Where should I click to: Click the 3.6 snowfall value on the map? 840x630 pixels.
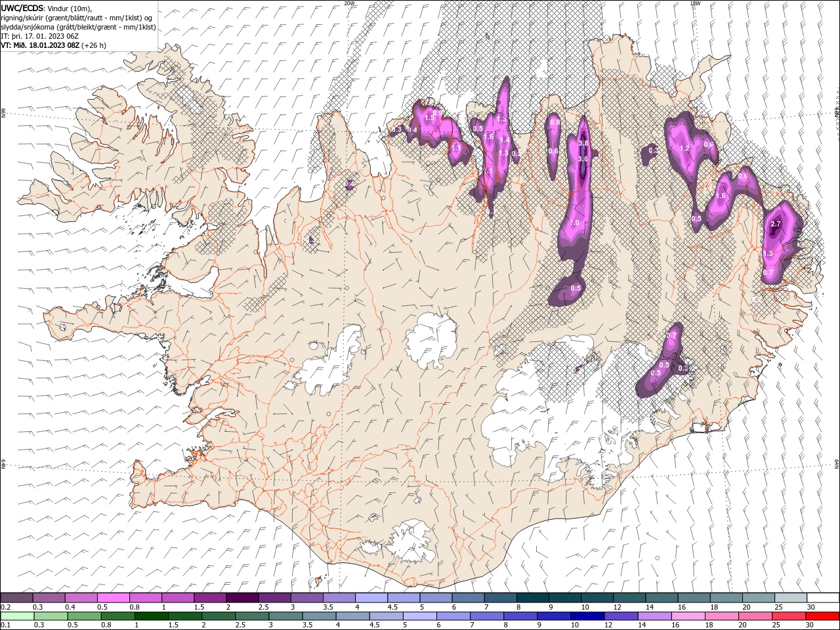click(583, 159)
